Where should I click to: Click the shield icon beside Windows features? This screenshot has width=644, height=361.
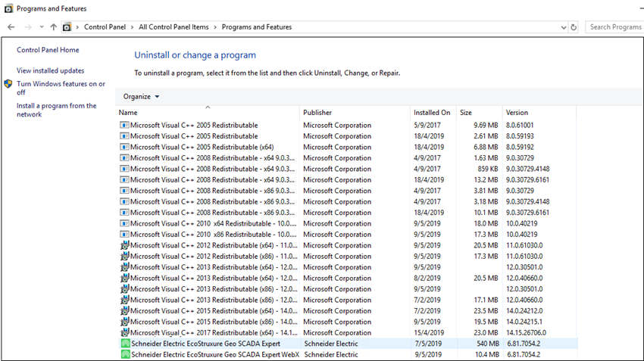pyautogui.click(x=8, y=84)
